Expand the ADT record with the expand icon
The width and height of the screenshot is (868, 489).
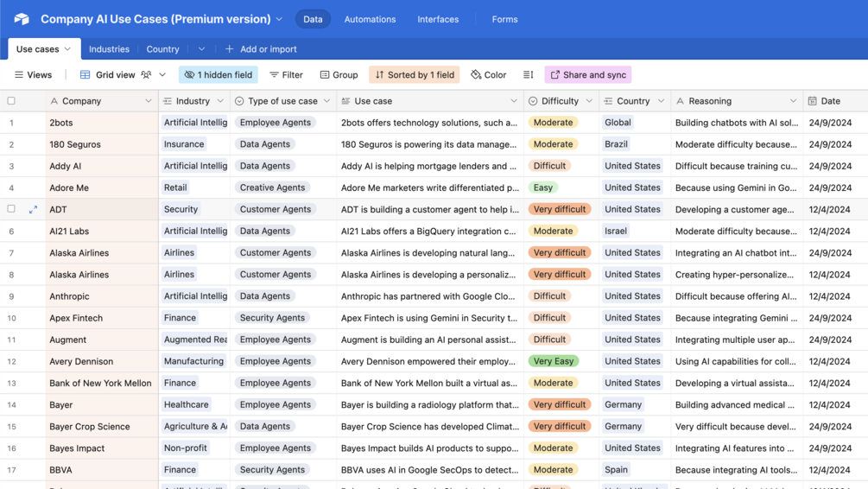[33, 209]
